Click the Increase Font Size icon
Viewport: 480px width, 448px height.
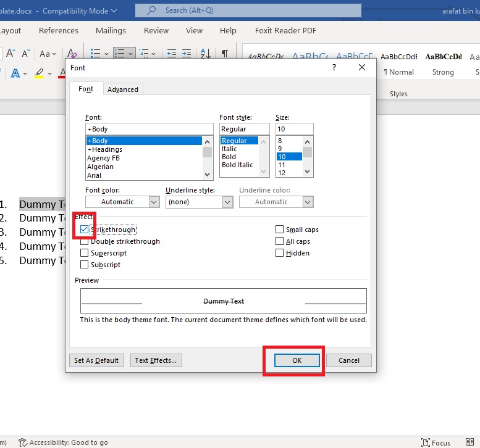point(11,53)
